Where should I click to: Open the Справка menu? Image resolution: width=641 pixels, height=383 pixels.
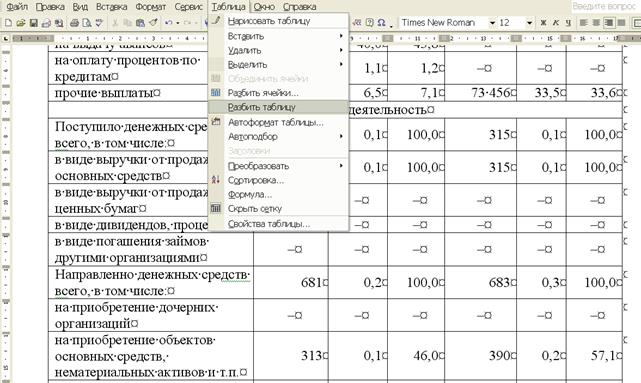299,7
